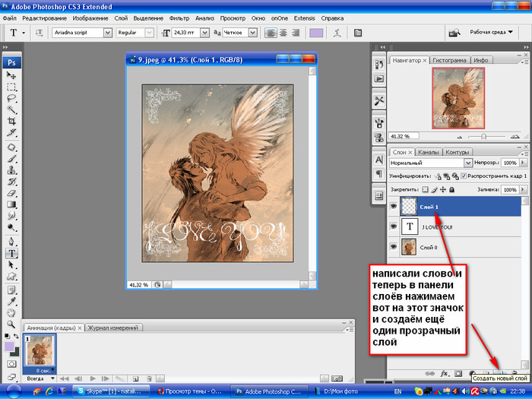
Task: Select the Move tool in the toolbox
Action: [12, 76]
